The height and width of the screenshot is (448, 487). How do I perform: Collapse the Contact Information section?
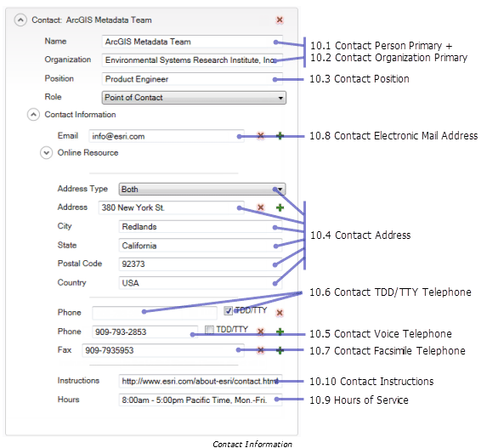33,115
